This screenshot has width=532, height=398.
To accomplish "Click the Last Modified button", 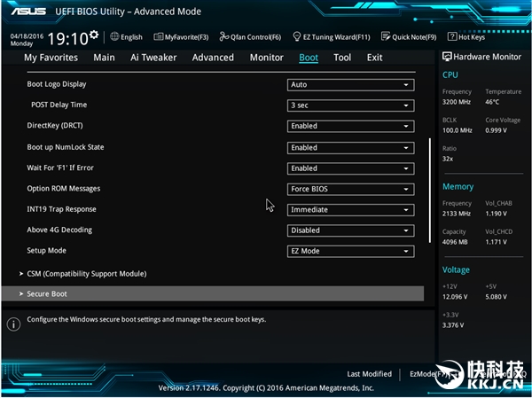I will (x=369, y=374).
